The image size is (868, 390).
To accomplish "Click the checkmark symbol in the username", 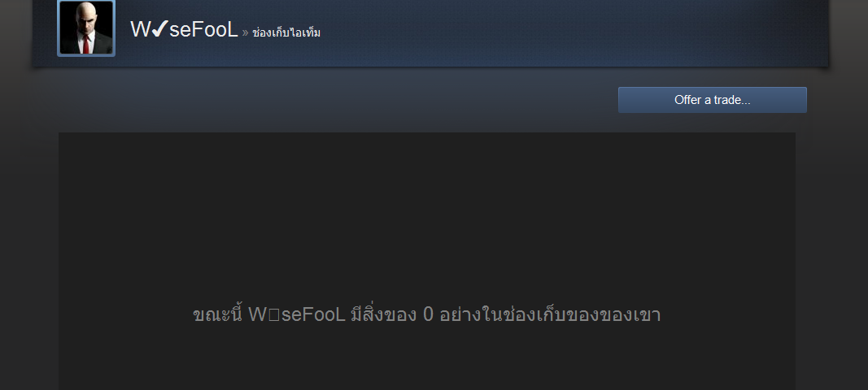I will point(159,29).
